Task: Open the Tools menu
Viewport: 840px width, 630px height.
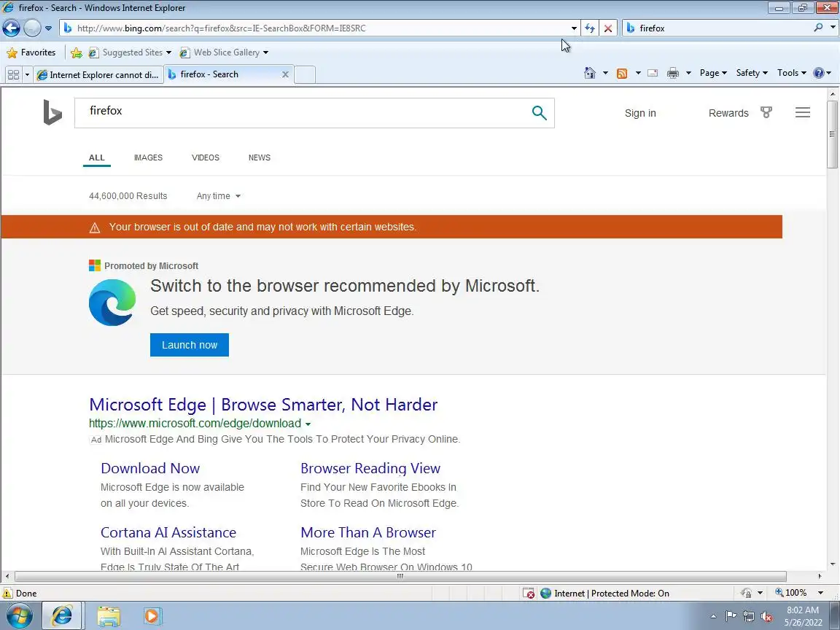Action: click(792, 73)
